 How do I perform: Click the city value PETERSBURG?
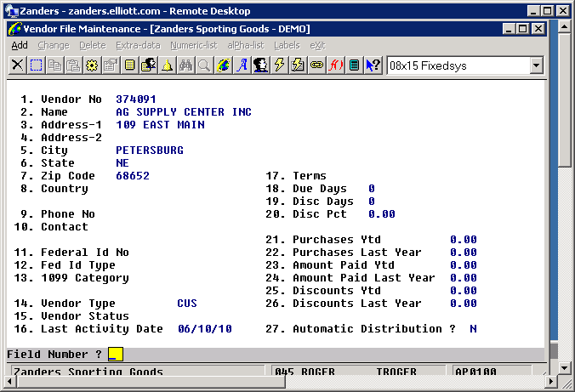pyautogui.click(x=150, y=150)
